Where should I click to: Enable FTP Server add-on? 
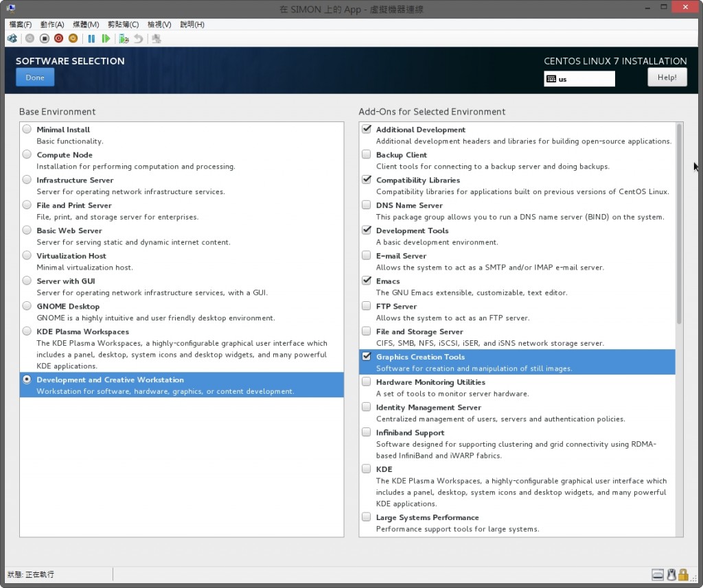(367, 305)
